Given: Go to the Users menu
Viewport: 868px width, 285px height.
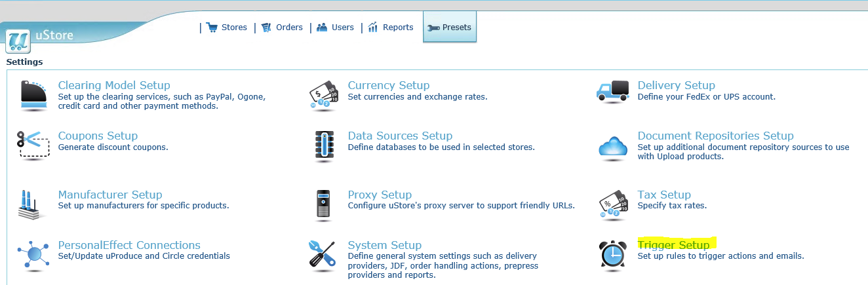Looking at the screenshot, I should (x=336, y=28).
